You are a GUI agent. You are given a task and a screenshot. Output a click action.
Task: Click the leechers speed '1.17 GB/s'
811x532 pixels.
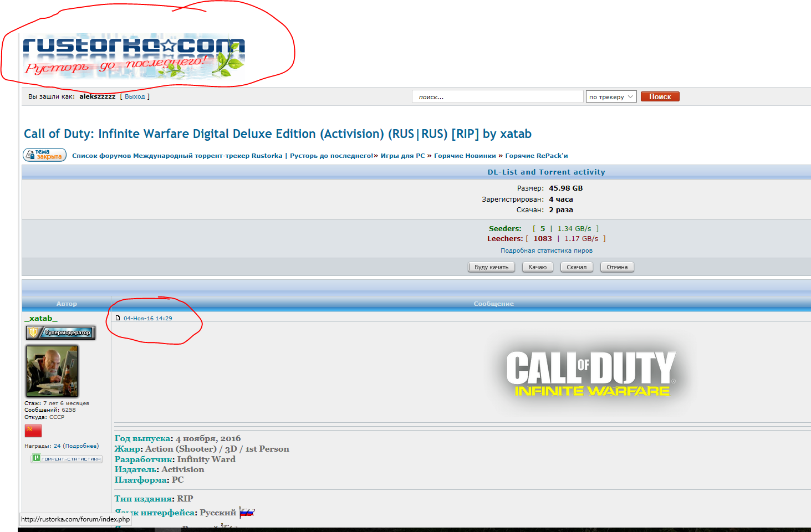(581, 238)
